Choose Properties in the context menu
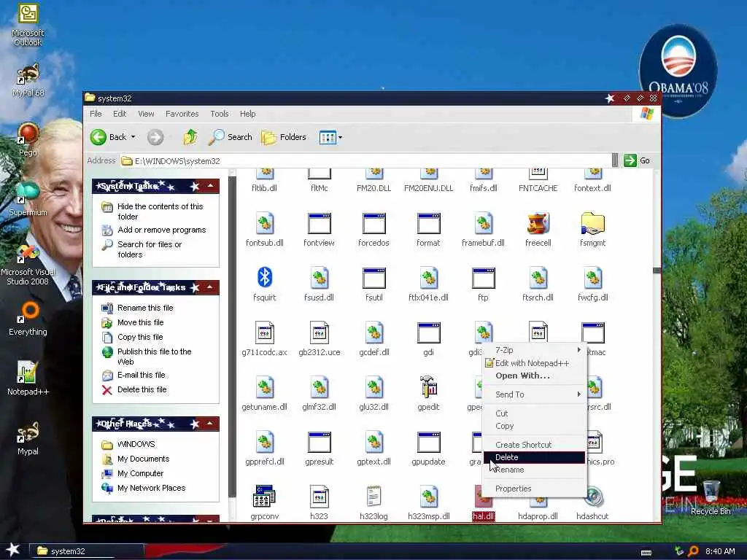The height and width of the screenshot is (560, 747). (534, 489)
